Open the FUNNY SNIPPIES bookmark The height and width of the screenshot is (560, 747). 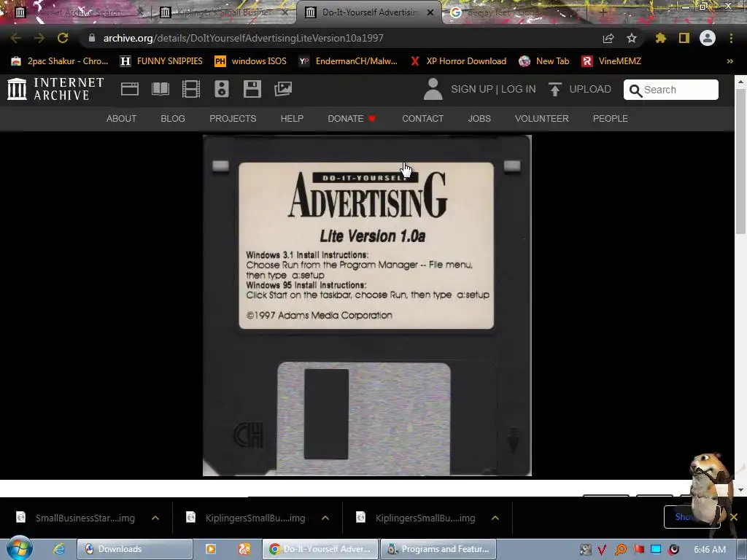pos(161,61)
